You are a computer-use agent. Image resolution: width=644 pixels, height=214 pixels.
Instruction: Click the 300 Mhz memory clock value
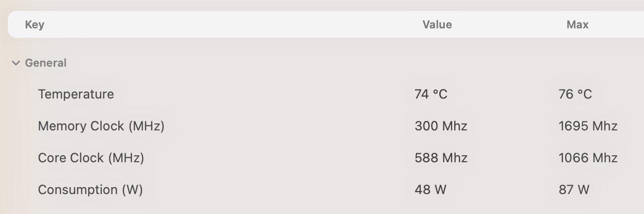[441, 126]
